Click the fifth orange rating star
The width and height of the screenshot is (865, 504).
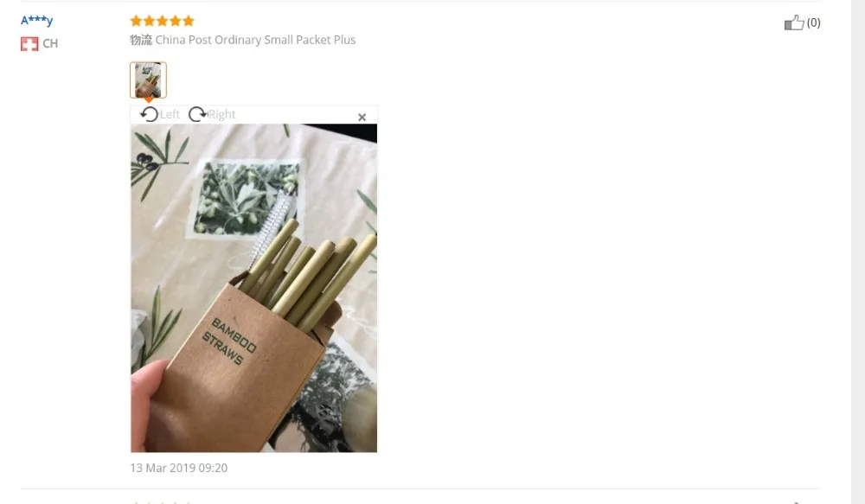(189, 21)
